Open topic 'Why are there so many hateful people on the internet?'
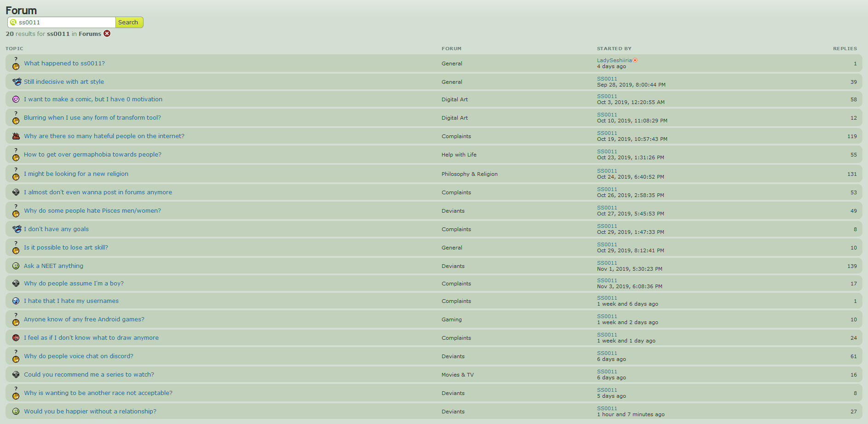868x424 pixels. [104, 136]
